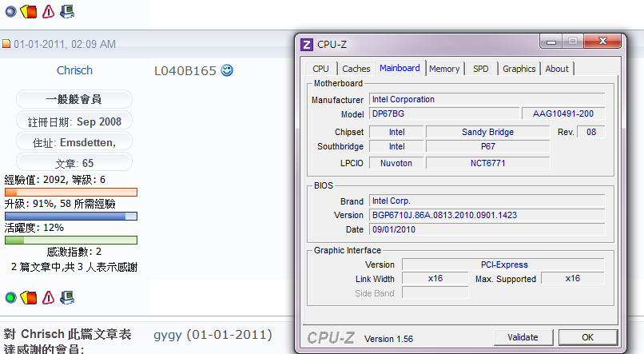
Task: Click the member rank badge 一般般會員
Action: click(x=74, y=99)
